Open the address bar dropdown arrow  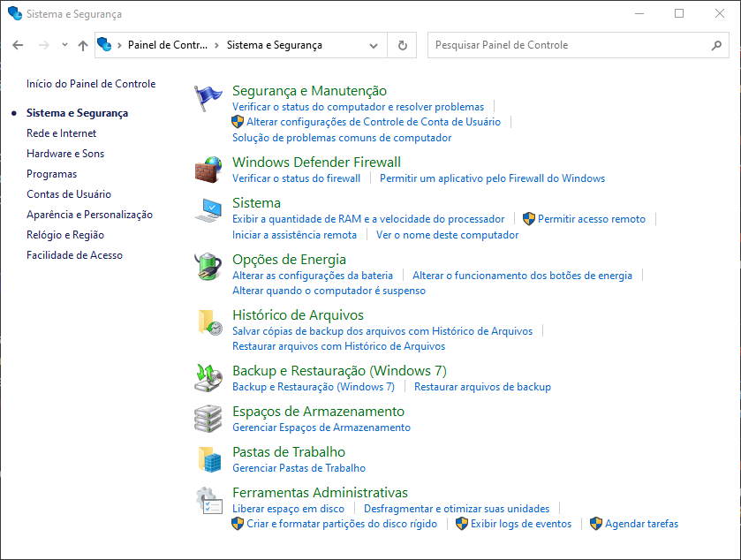[x=374, y=45]
